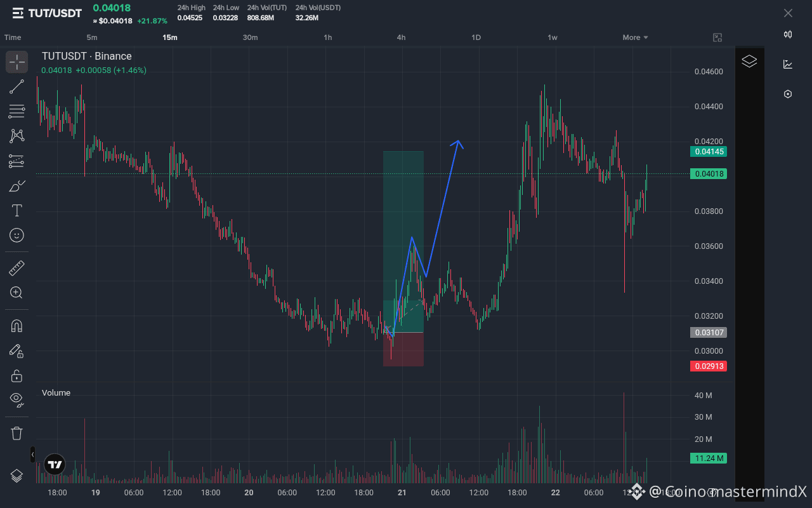Choose the XABCD pattern drawing tool

click(17, 136)
